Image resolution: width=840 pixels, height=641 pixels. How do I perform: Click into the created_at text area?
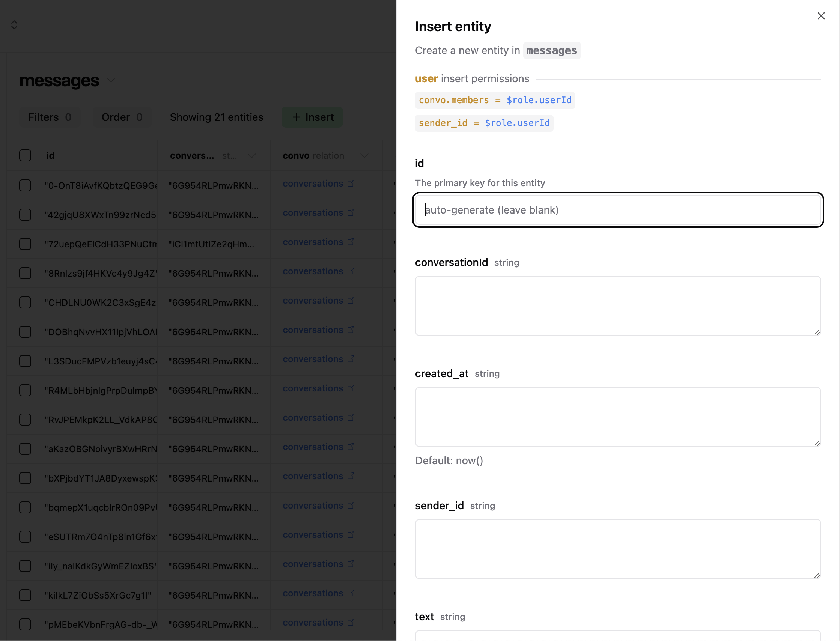click(618, 417)
